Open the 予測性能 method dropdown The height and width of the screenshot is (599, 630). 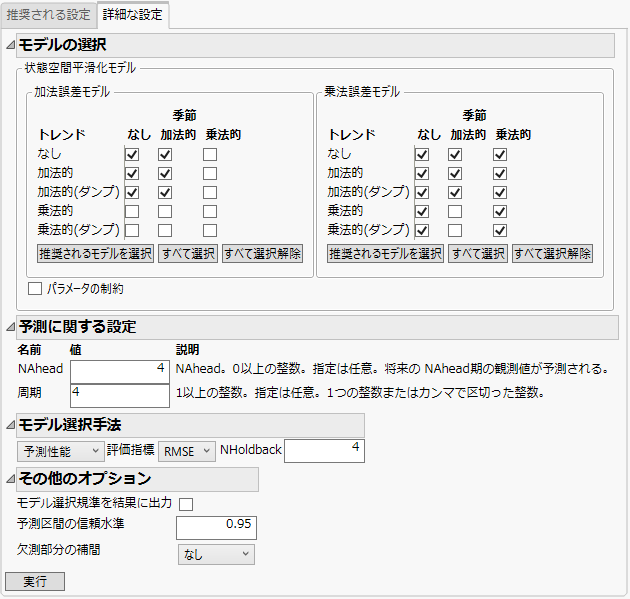pos(60,452)
